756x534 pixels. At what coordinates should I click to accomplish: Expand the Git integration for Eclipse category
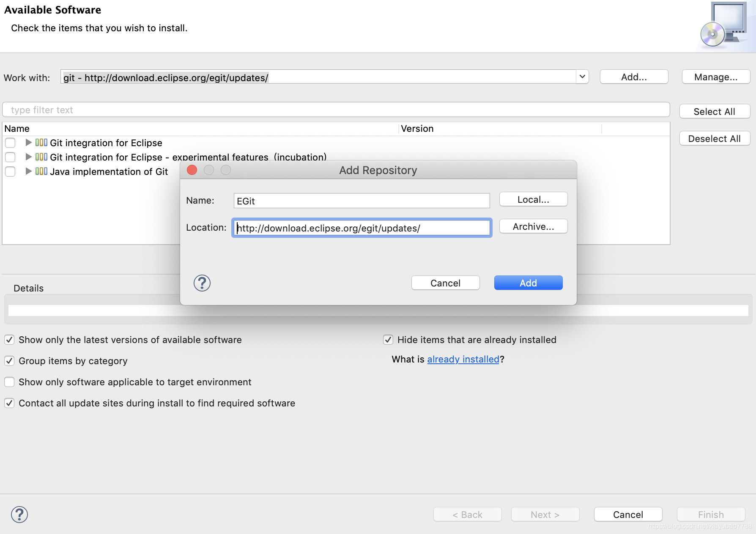[28, 142]
